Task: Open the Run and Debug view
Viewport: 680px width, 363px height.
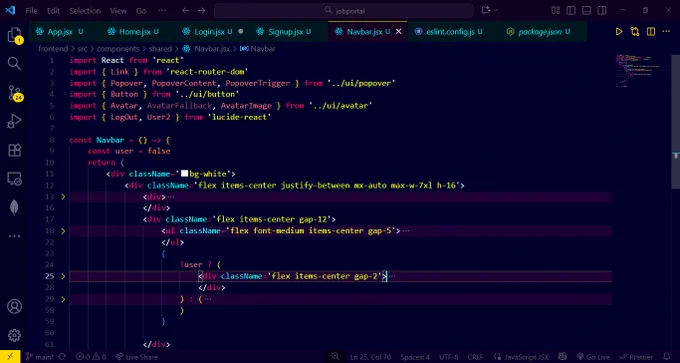Action: 14,121
